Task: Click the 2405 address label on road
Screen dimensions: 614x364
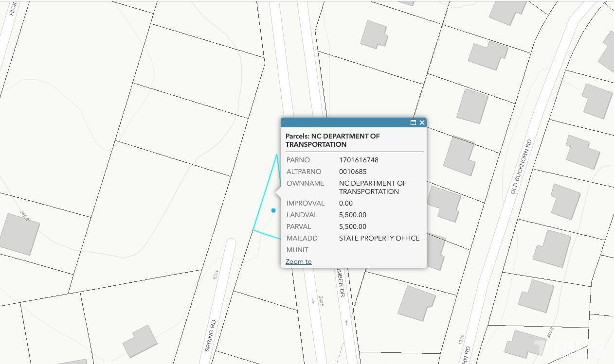Action: pos(321,301)
